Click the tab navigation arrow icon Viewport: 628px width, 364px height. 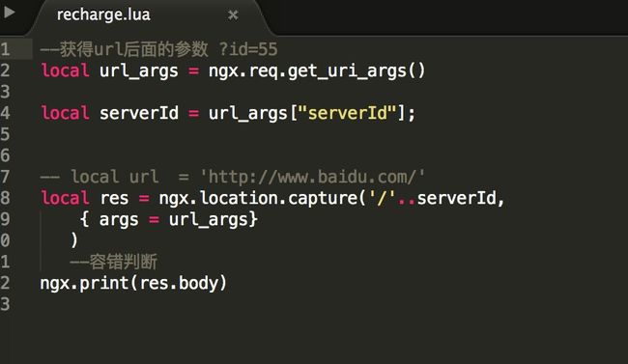tap(9, 13)
